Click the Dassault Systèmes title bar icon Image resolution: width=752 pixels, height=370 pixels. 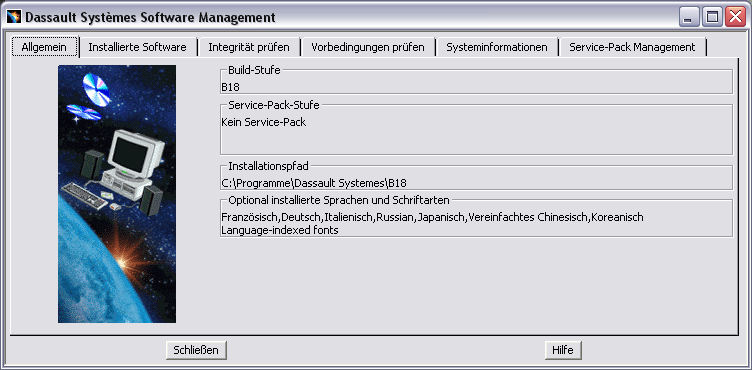click(x=14, y=17)
